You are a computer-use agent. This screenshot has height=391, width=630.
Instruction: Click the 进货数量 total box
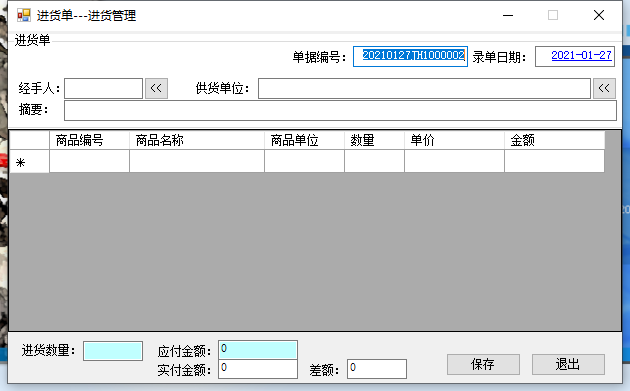113,351
